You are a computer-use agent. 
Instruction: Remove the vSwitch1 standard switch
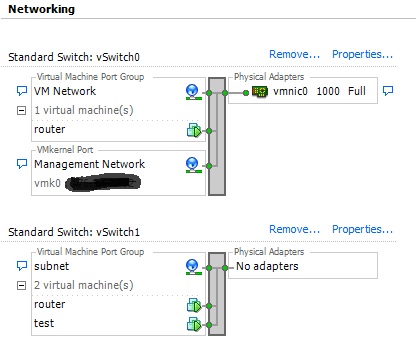tap(294, 229)
